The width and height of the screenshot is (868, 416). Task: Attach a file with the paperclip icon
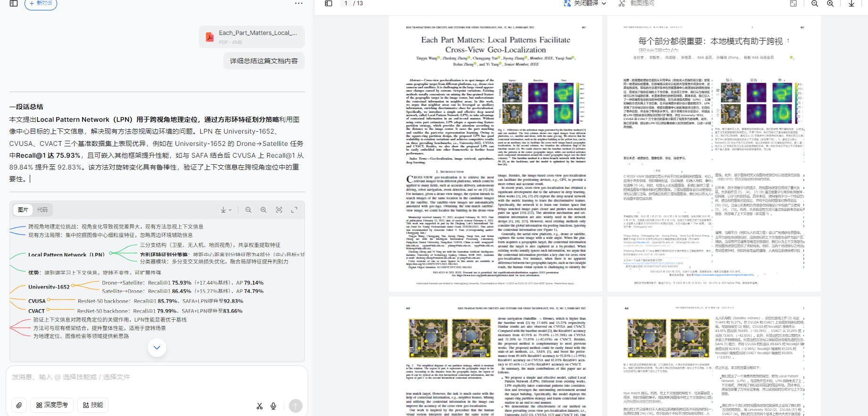click(19, 405)
